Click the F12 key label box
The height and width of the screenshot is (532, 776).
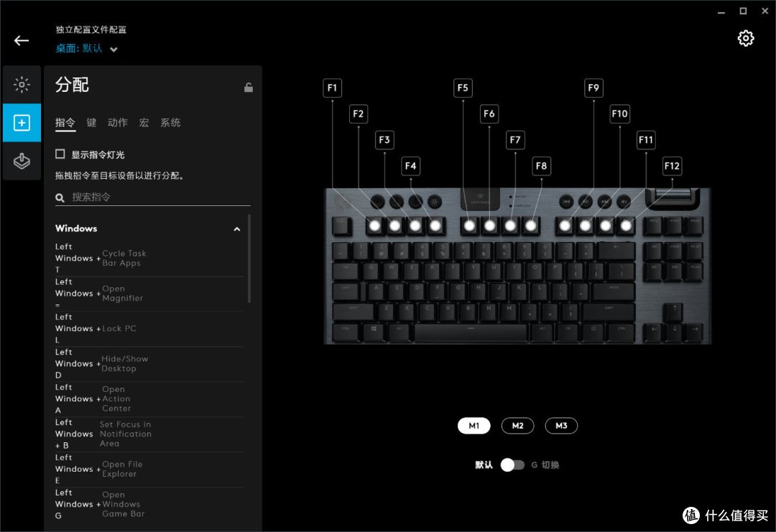point(672,166)
